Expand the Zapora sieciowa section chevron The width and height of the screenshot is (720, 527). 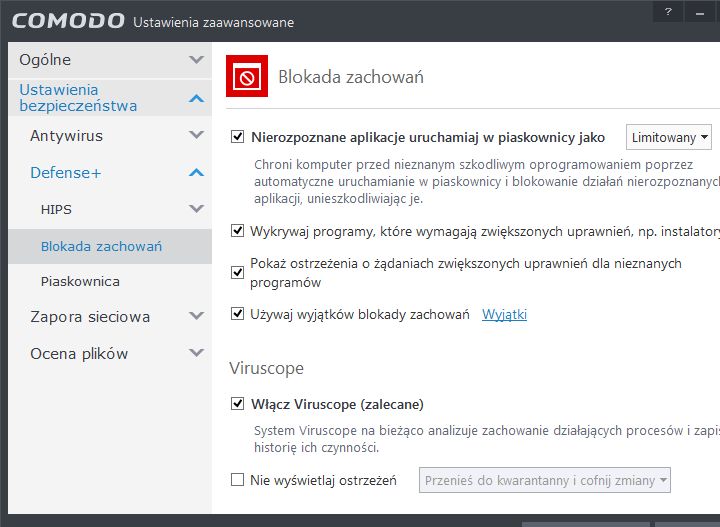[x=196, y=317]
